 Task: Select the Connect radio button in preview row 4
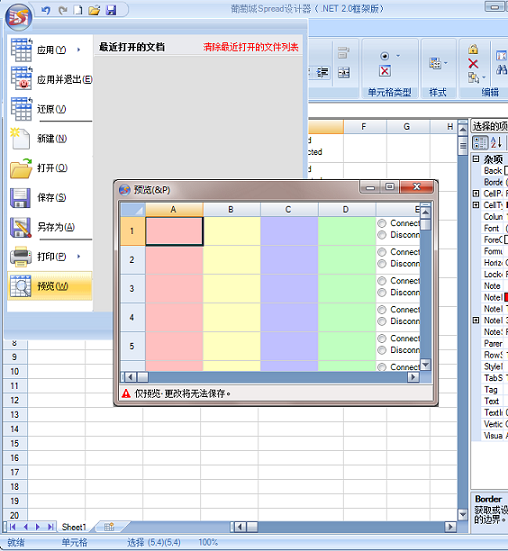382,310
